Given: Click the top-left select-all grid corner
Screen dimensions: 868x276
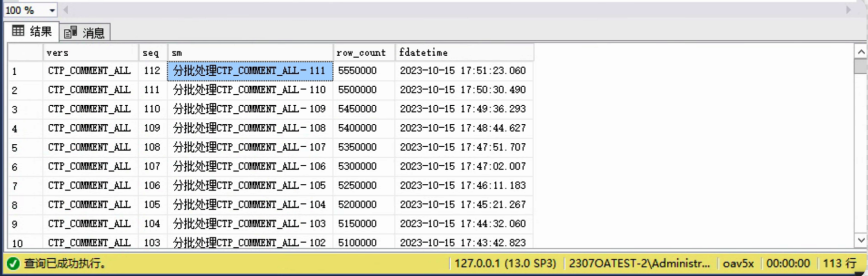Looking at the screenshot, I should (x=24, y=53).
